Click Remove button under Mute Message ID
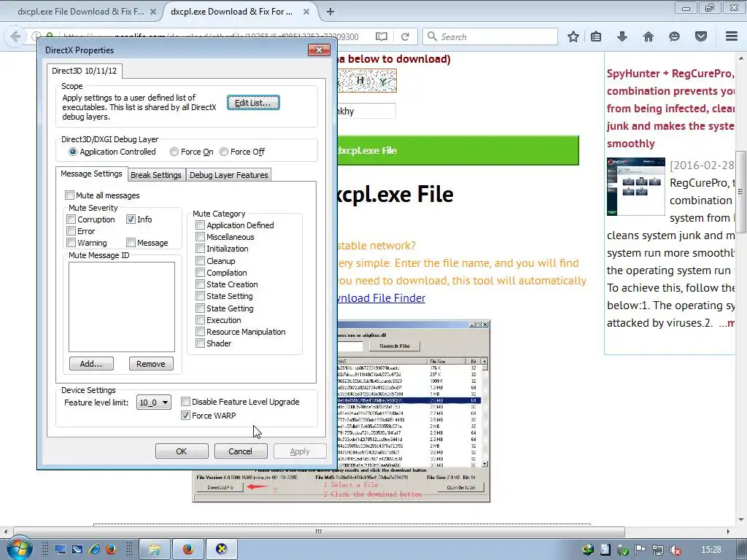 click(151, 364)
